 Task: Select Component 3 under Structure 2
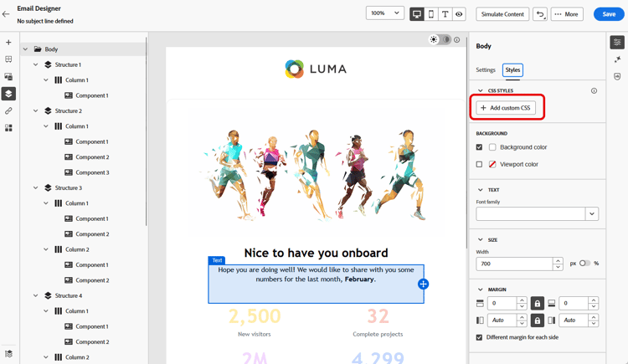92,172
